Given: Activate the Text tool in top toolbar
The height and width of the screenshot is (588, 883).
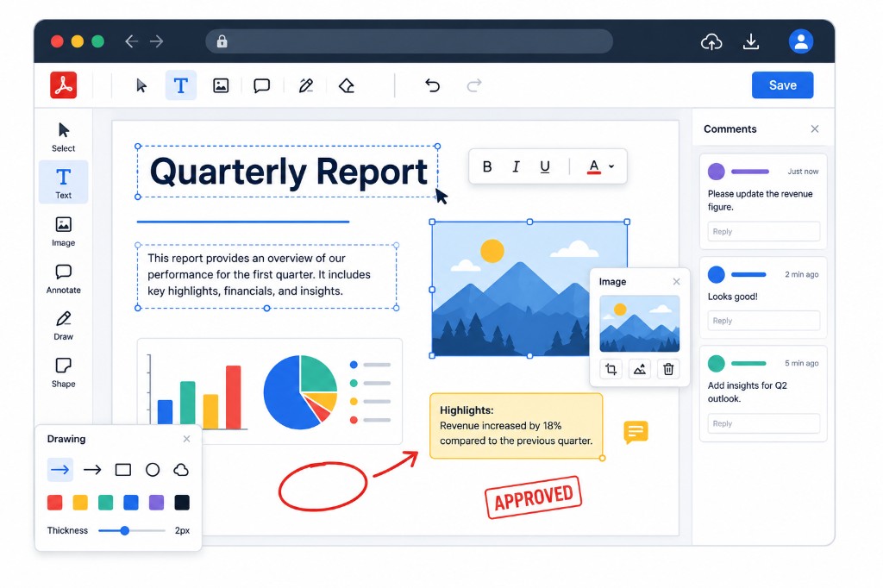Looking at the screenshot, I should [x=181, y=85].
